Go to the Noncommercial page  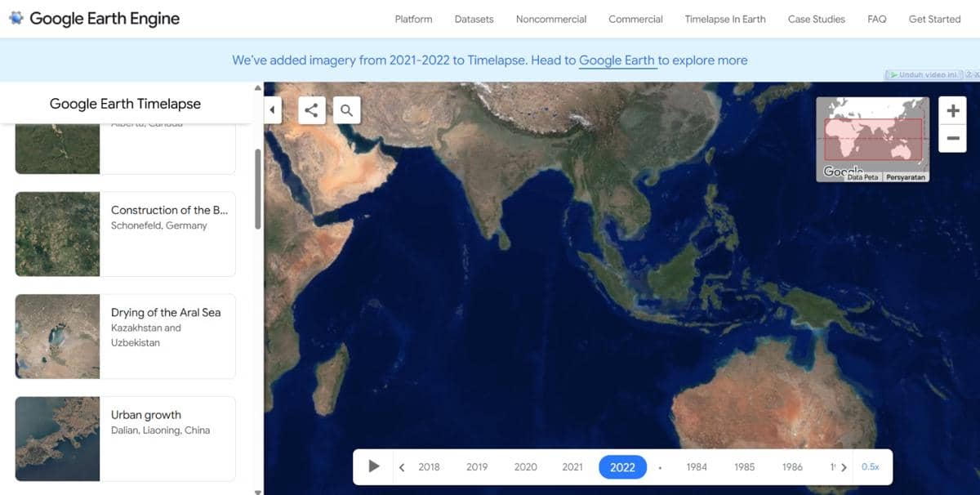point(551,19)
